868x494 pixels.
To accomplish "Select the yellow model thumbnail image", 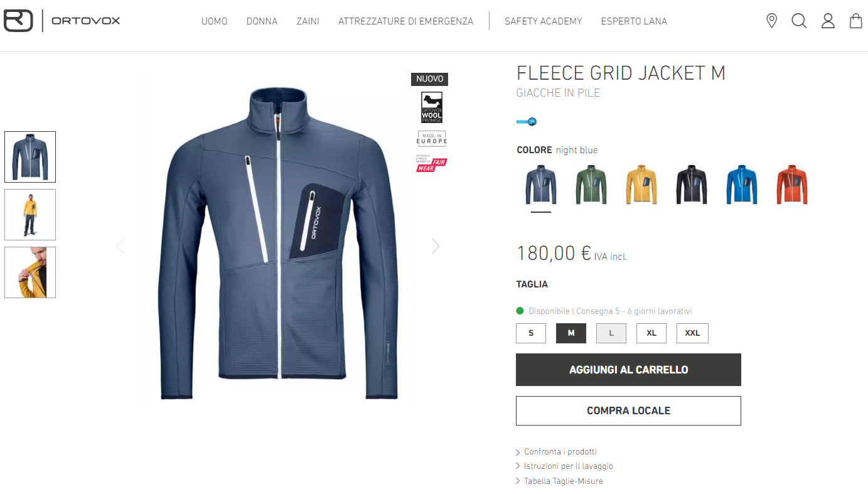I will pos(30,215).
